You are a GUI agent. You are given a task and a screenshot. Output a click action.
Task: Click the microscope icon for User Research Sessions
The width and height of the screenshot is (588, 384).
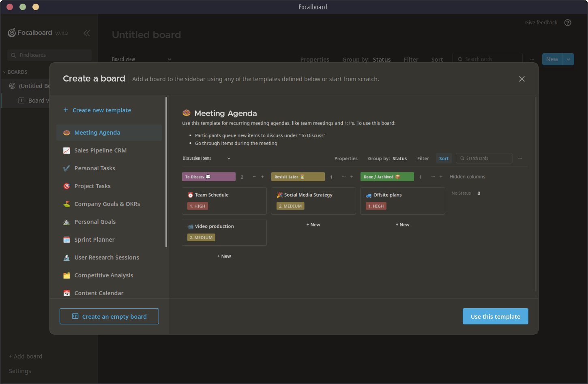tap(67, 257)
